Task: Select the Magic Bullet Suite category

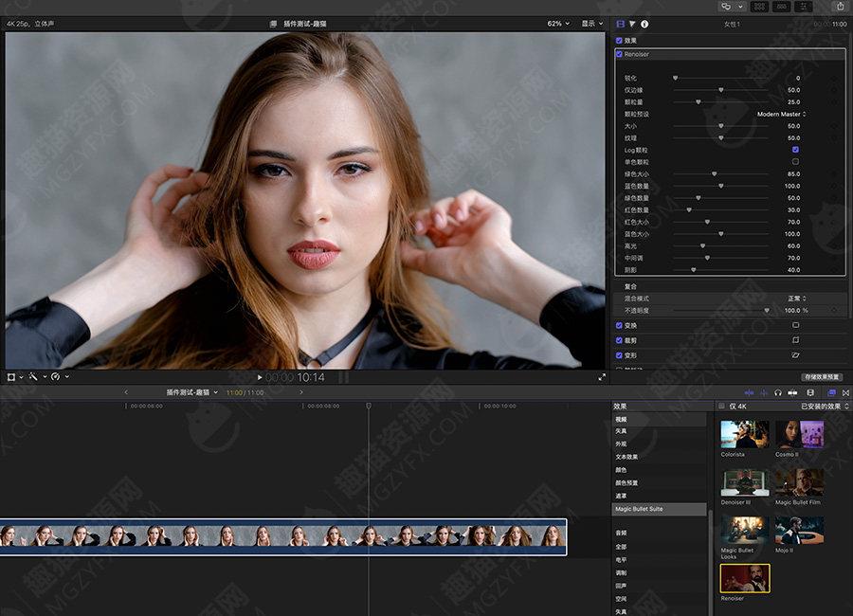Action: pyautogui.click(x=639, y=509)
